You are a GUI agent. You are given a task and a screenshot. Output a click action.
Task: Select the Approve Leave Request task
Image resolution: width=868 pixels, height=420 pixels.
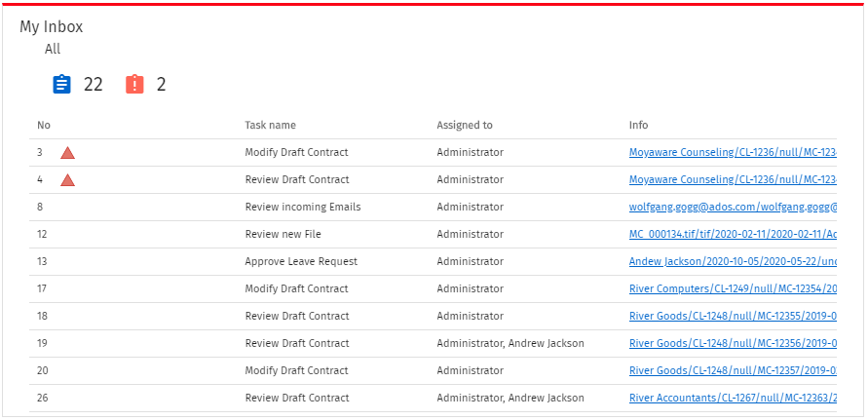point(301,261)
